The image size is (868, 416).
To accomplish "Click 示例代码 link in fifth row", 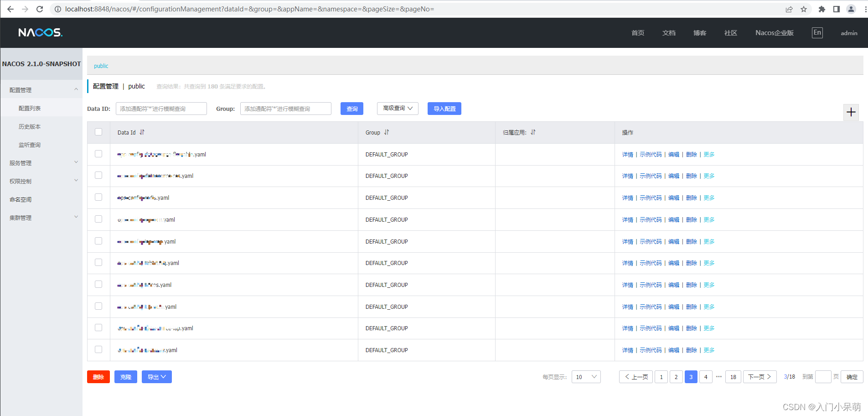I will [x=651, y=242].
